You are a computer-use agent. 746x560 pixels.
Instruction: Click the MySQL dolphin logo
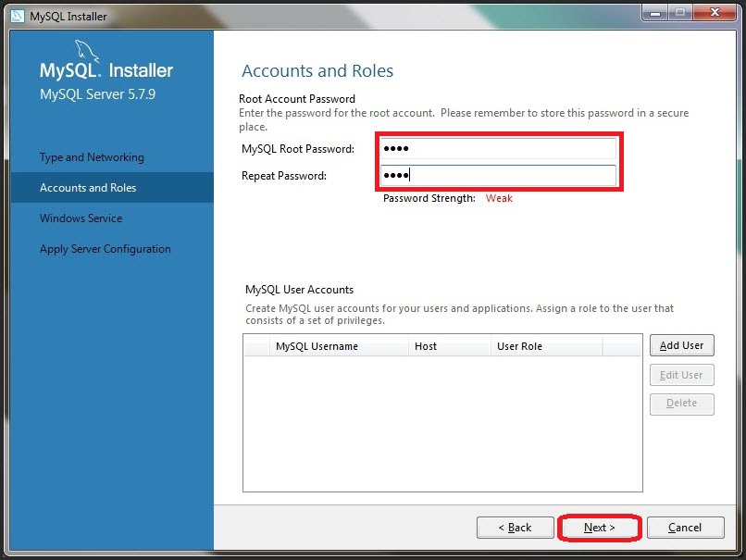coord(87,51)
